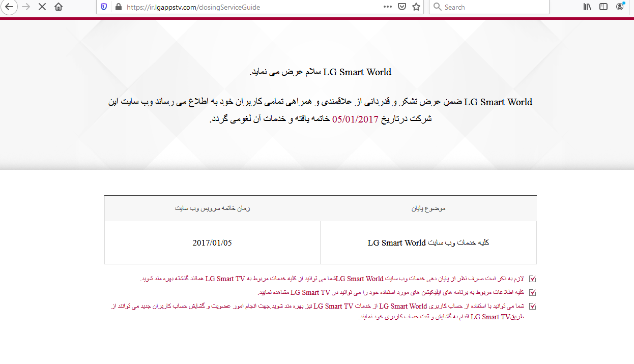Uncheck the bottom checkbox about user accounts
The height and width of the screenshot is (364, 634).
pyautogui.click(x=532, y=306)
